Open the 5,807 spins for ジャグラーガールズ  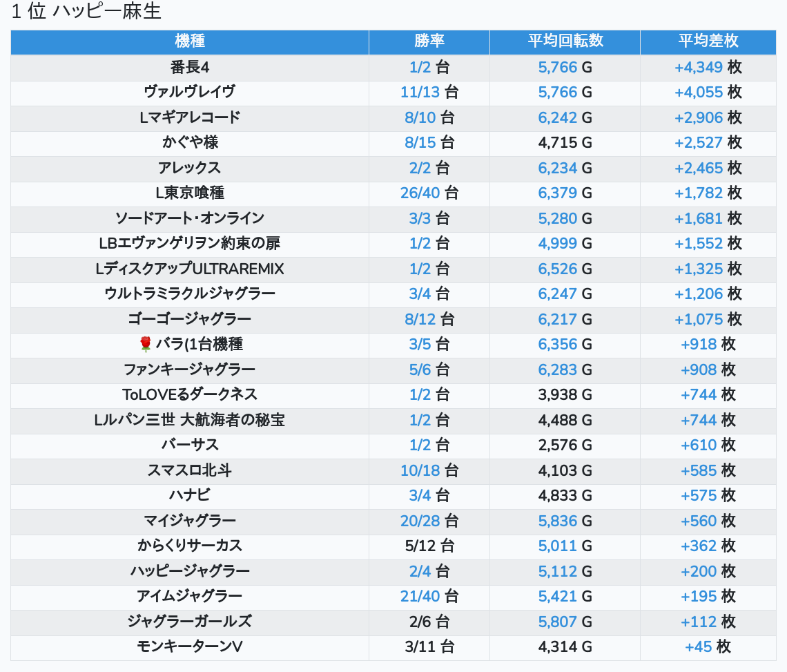[557, 622]
